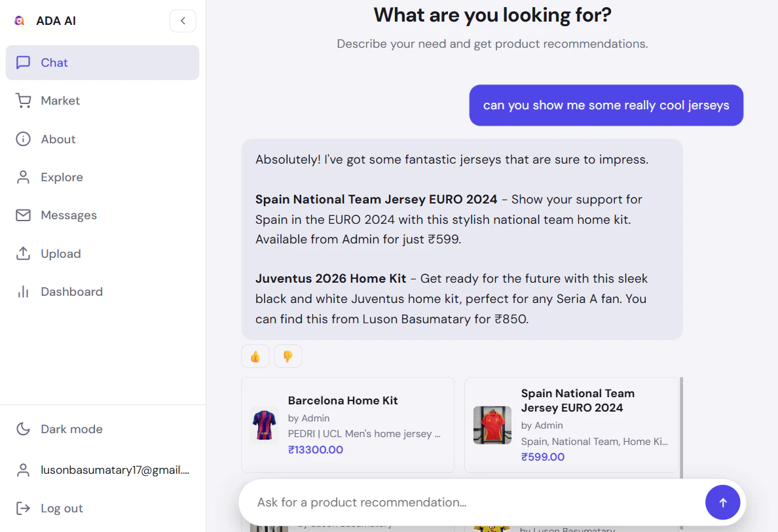Screen dimensions: 778x532
Task: Send the message with the arrow button
Action: [722, 503]
